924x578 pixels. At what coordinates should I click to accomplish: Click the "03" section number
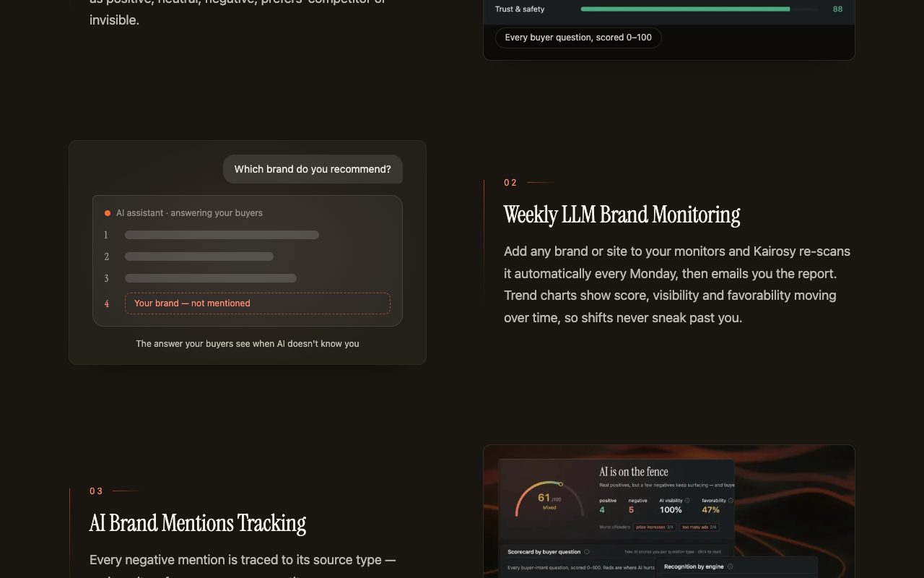point(96,491)
